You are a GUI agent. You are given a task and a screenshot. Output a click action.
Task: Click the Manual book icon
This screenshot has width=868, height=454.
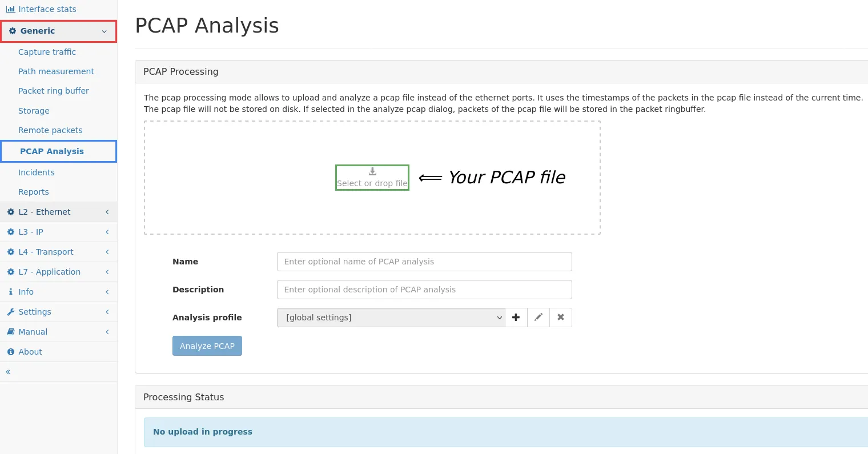point(10,332)
